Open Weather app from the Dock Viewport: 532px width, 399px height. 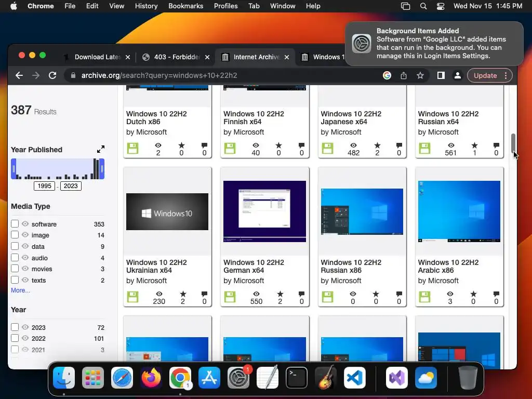tap(426, 378)
